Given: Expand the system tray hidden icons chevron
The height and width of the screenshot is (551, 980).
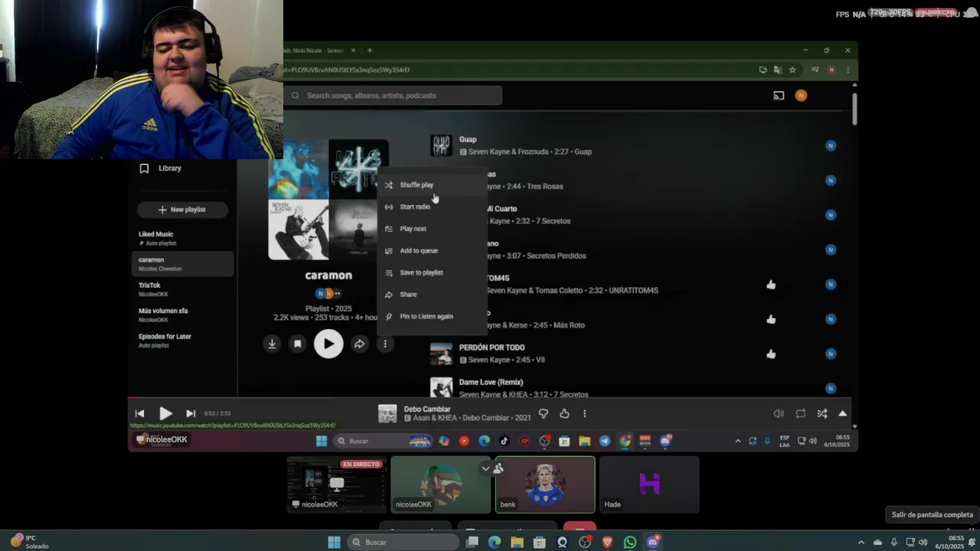Looking at the screenshot, I should coord(861,543).
